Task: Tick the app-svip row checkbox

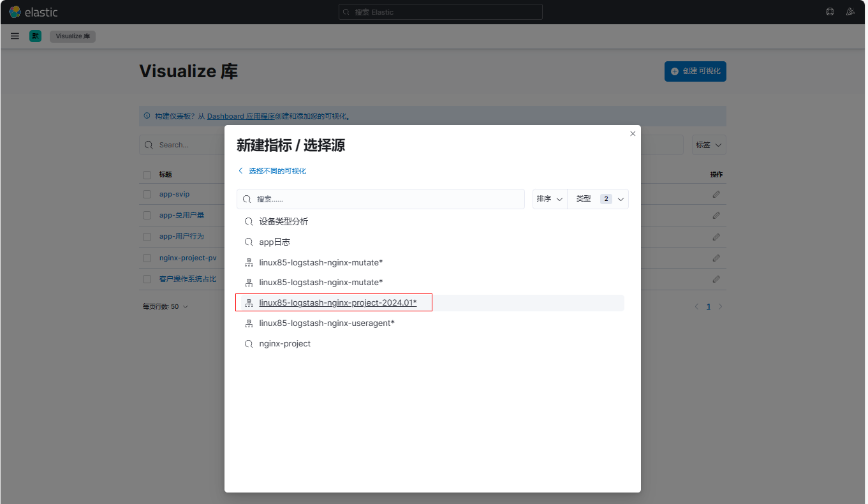Action: [x=147, y=194]
